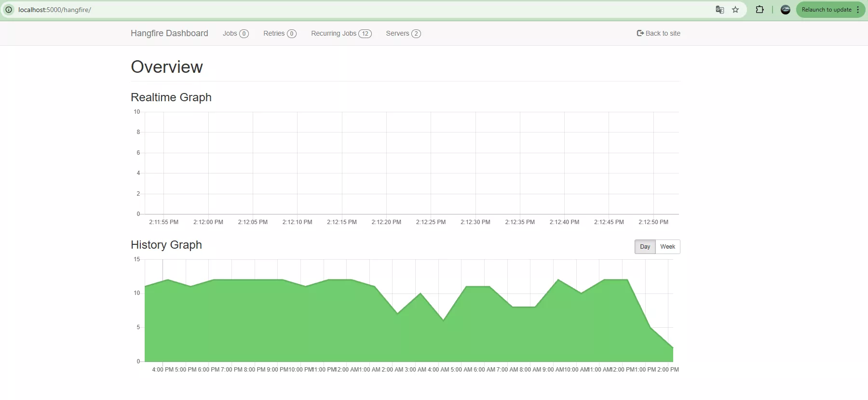Open the browser three-dot menu
The image size is (868, 400).
tap(858, 10)
